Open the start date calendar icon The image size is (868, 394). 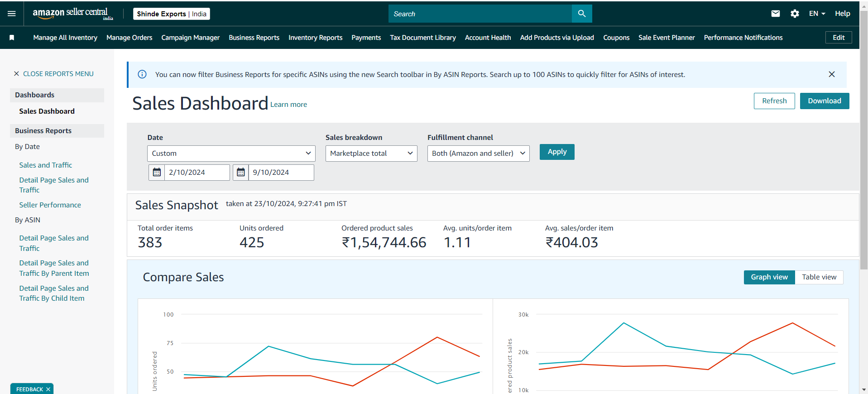coord(157,173)
